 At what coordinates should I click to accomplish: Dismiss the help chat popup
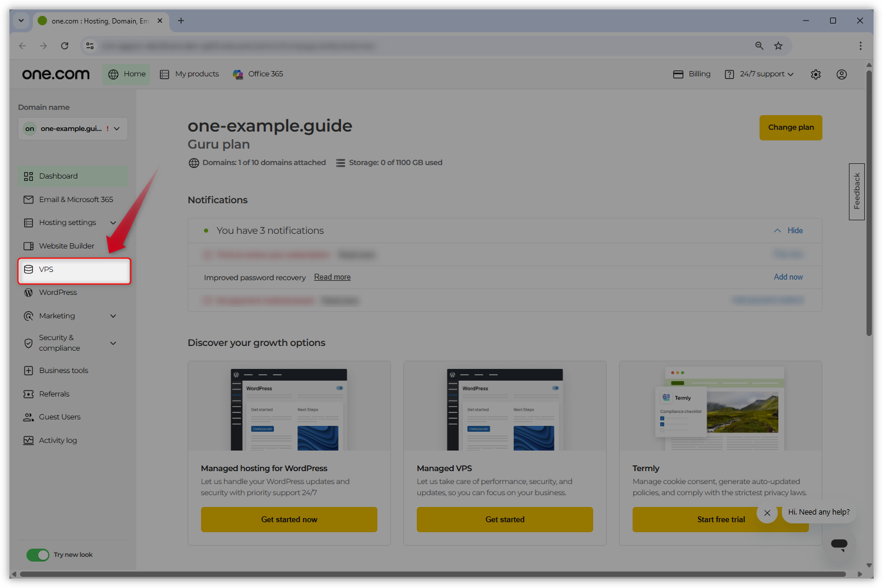pos(767,513)
